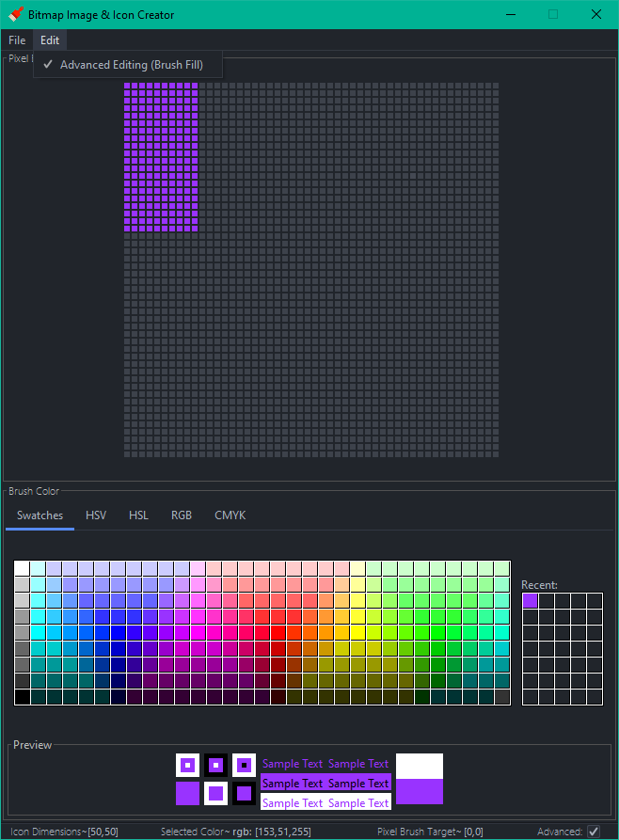Click bottom-row preview icon: purple square on black
Viewport: 619px width, 840px height.
click(x=244, y=793)
